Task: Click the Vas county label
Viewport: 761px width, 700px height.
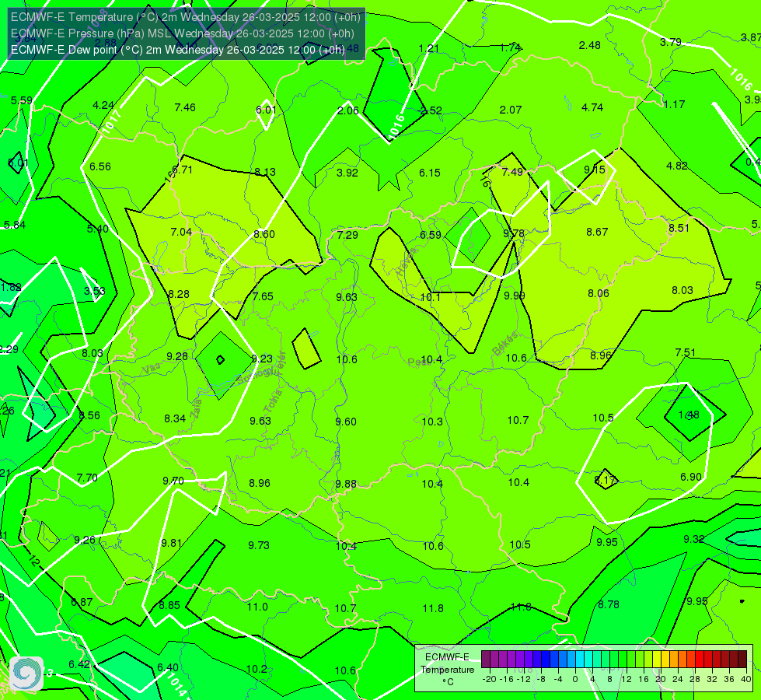Action: (x=152, y=369)
